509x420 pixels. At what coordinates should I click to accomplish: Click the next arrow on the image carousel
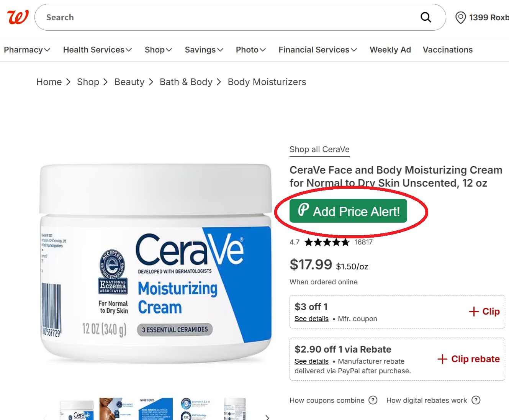pyautogui.click(x=267, y=417)
